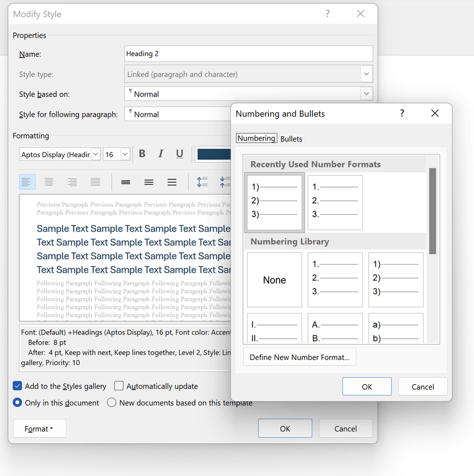
Task: Select 1) 2) 3) format in Numbering Library
Action: [396, 279]
